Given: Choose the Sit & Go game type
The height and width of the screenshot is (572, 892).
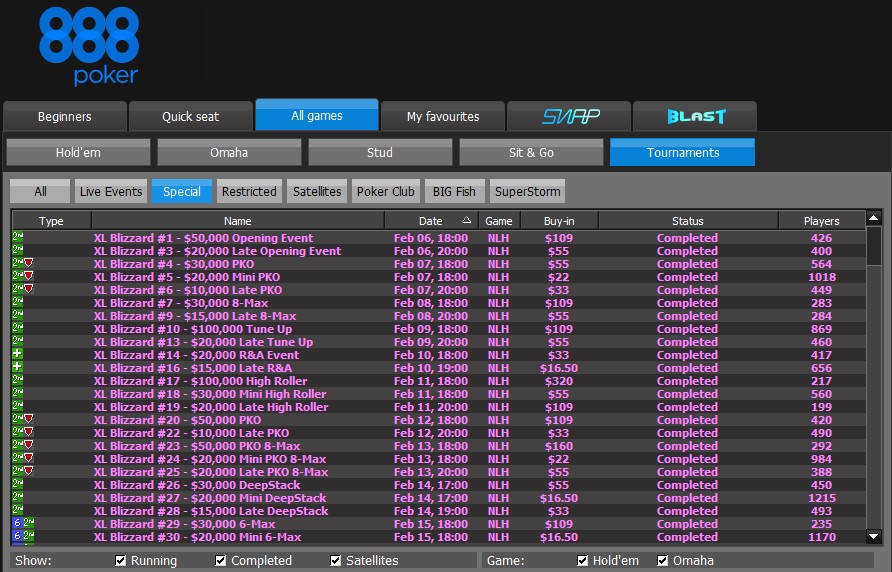Looking at the screenshot, I should (x=531, y=153).
